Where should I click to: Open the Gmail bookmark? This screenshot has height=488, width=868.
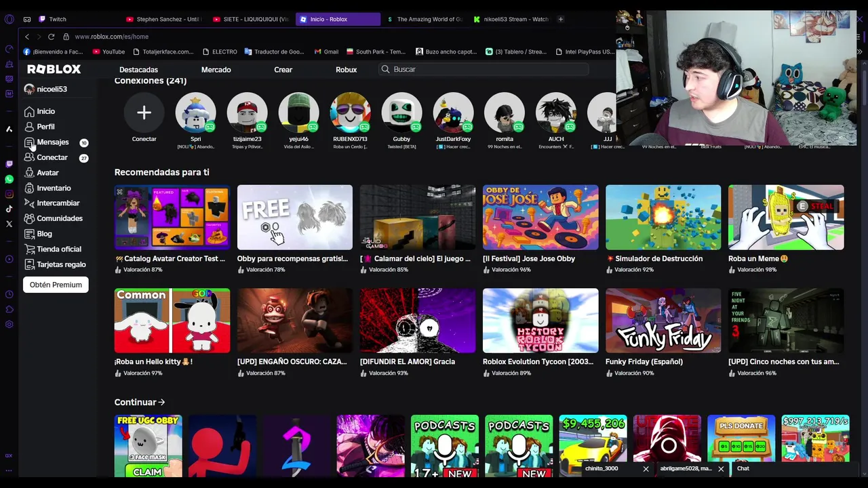click(x=326, y=52)
